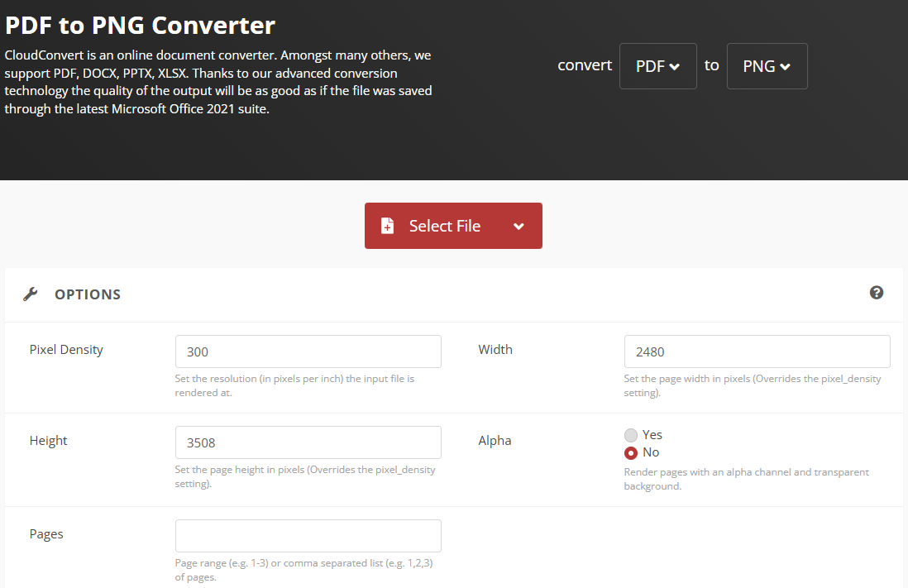Click the Alpha label
This screenshot has height=588, width=908.
click(x=495, y=441)
